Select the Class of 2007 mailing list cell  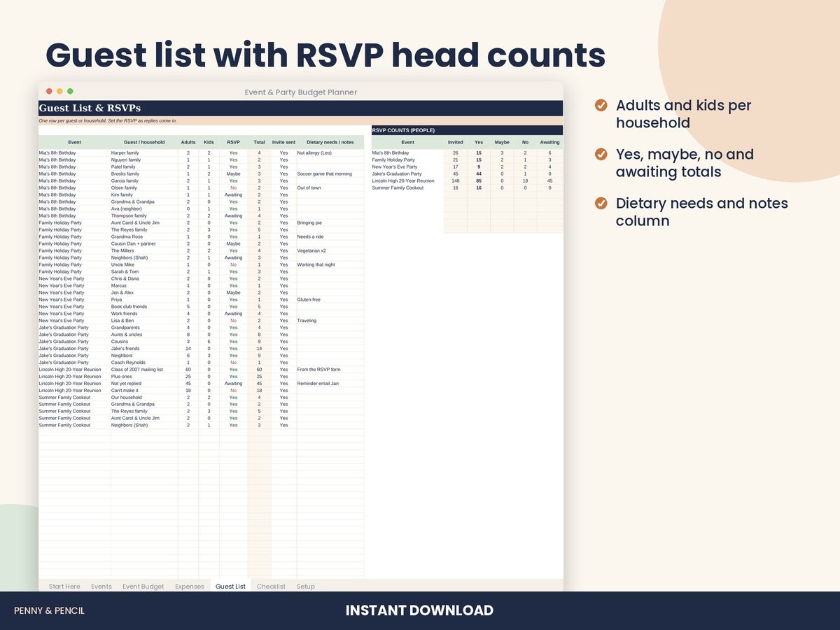[144, 370]
